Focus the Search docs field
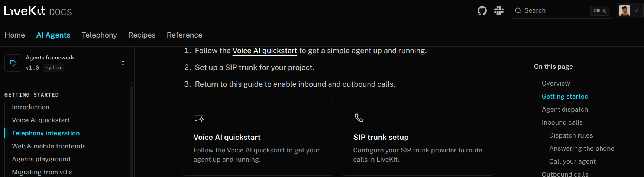This screenshot has width=644, height=177. (x=562, y=10)
